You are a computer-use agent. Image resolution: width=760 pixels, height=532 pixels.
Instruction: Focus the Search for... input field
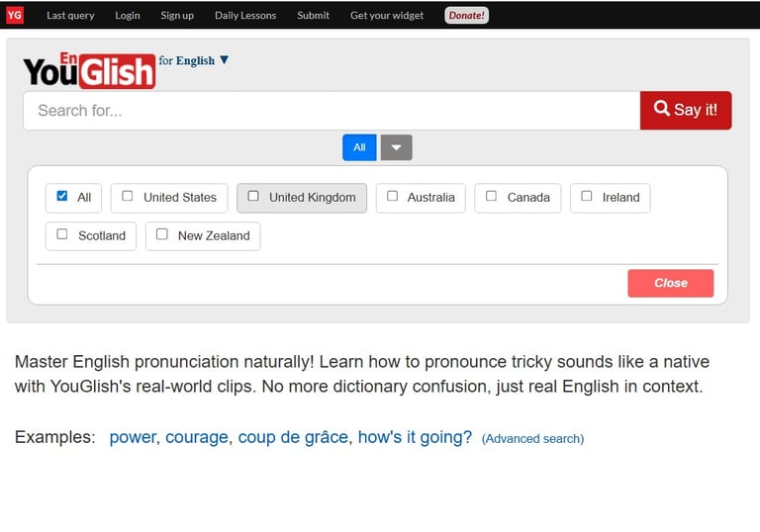click(332, 111)
